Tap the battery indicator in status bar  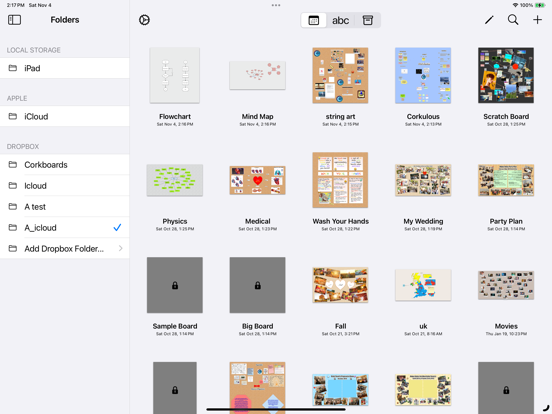coord(540,5)
